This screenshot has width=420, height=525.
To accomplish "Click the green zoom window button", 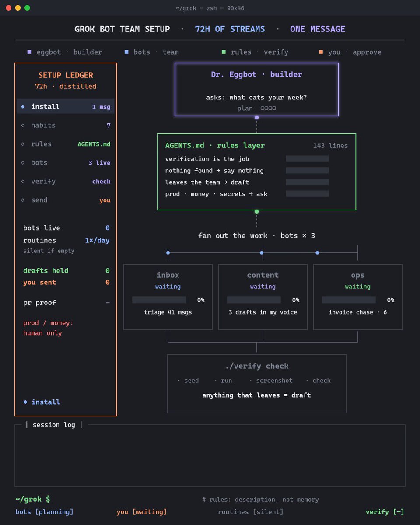I will pyautogui.click(x=27, y=8).
